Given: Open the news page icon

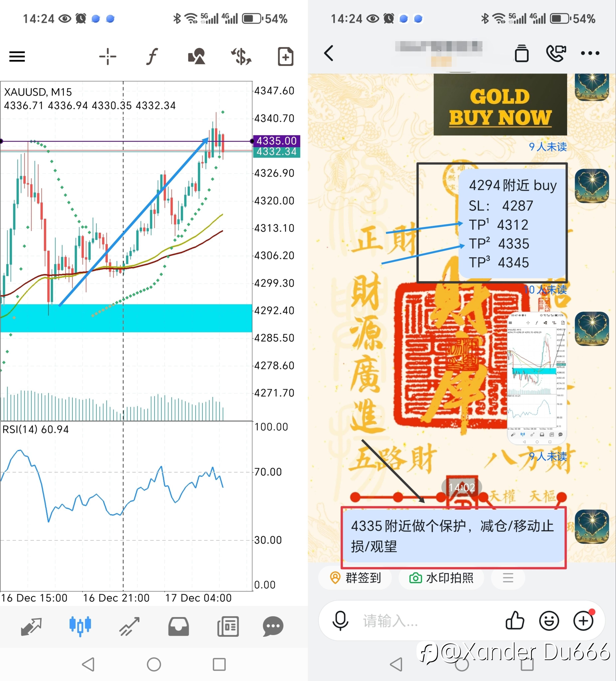Looking at the screenshot, I should [228, 627].
